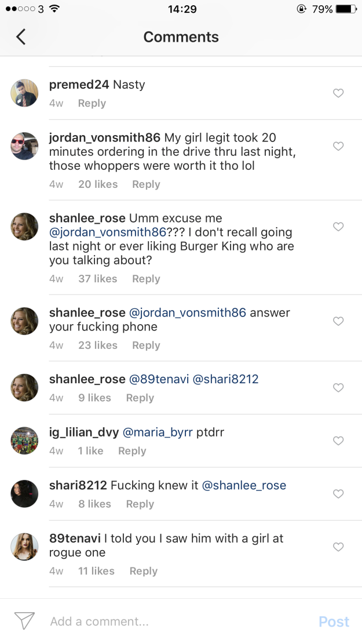Like shanlee_rose's "Umm excuse me" comment
This screenshot has width=362, height=644.
[x=338, y=227]
